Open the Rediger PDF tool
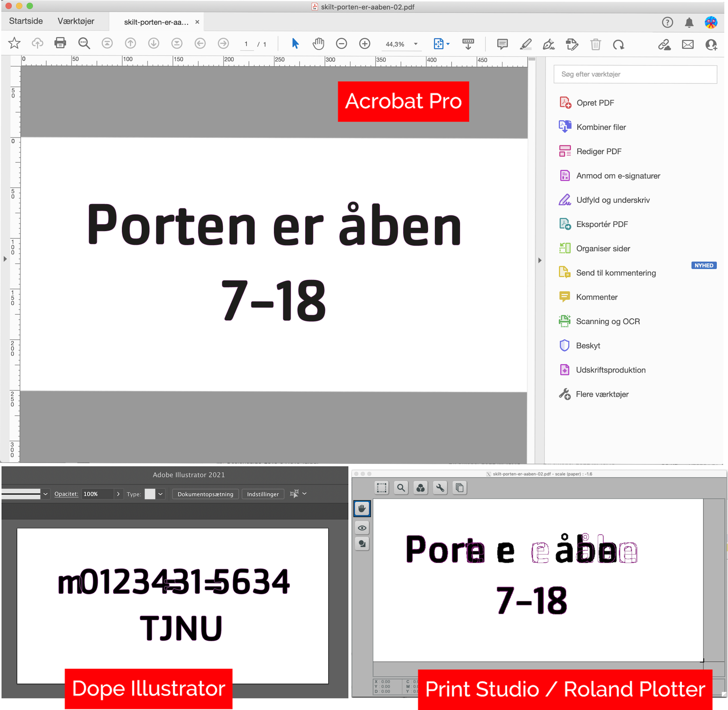 [599, 151]
